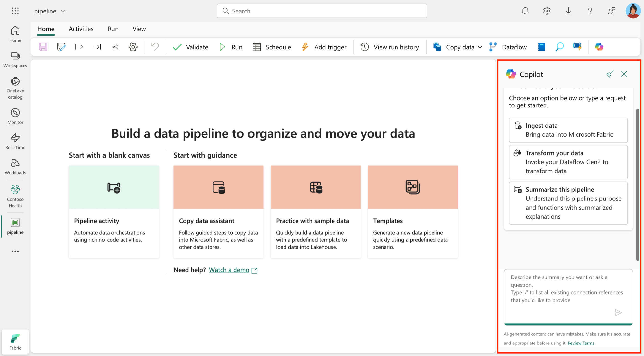Choose Summarize this pipeline in Copilot
The height and width of the screenshot is (356, 644).
click(x=568, y=203)
